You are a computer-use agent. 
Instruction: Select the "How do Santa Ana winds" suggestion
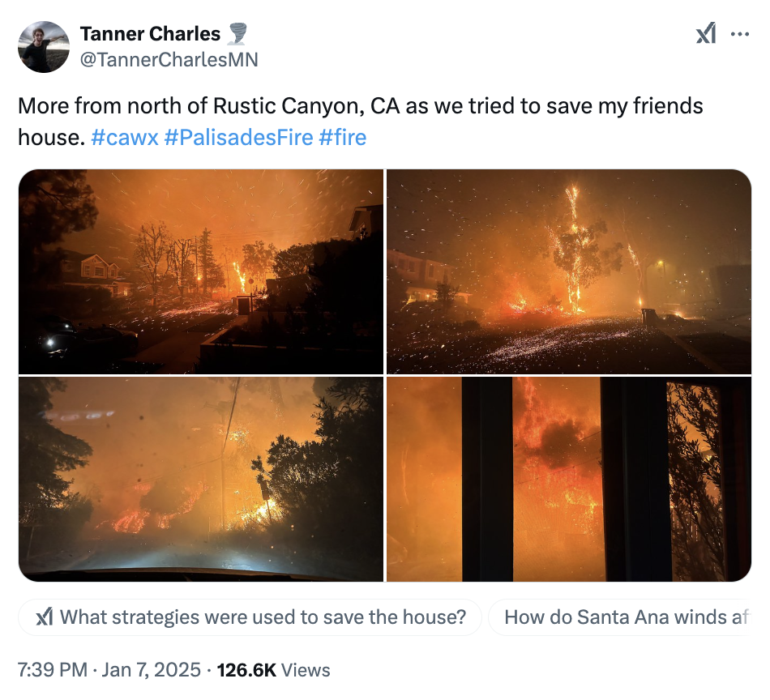(622, 617)
